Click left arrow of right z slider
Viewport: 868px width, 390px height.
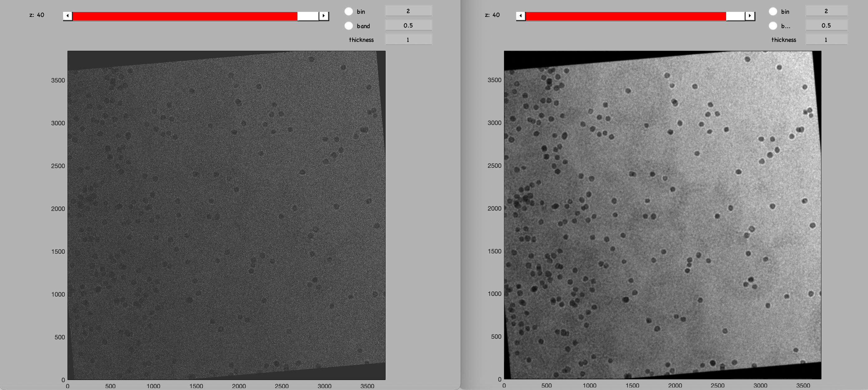pyautogui.click(x=521, y=16)
